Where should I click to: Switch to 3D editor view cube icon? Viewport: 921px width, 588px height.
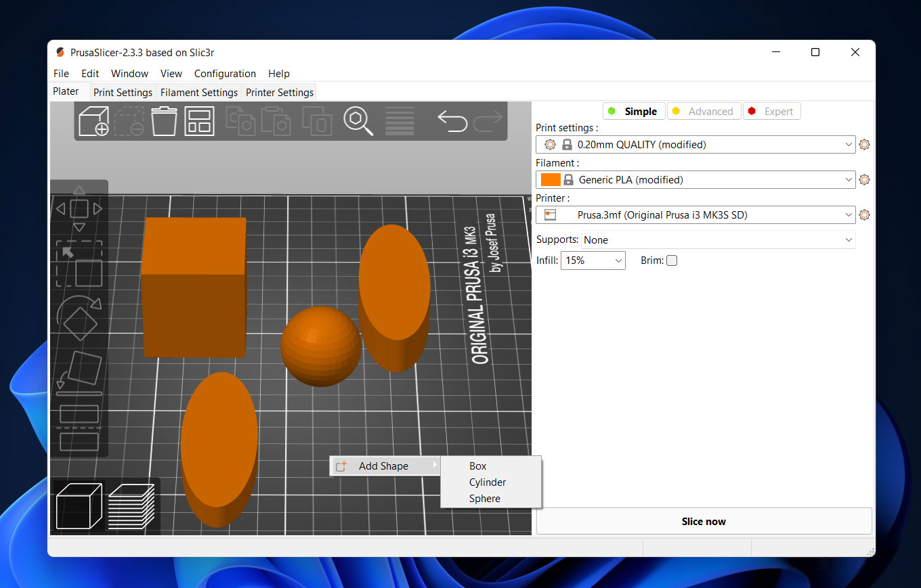click(79, 506)
